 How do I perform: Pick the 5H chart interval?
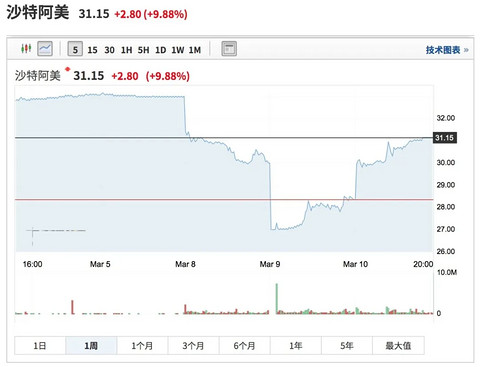143,50
